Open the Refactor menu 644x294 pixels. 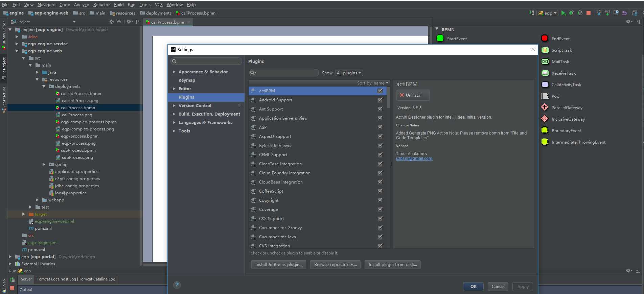tap(101, 4)
